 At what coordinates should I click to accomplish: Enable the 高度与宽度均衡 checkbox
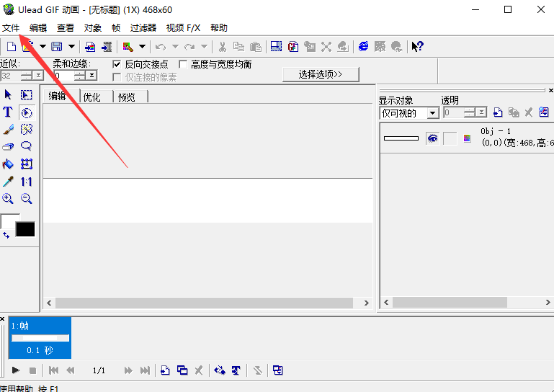click(183, 64)
